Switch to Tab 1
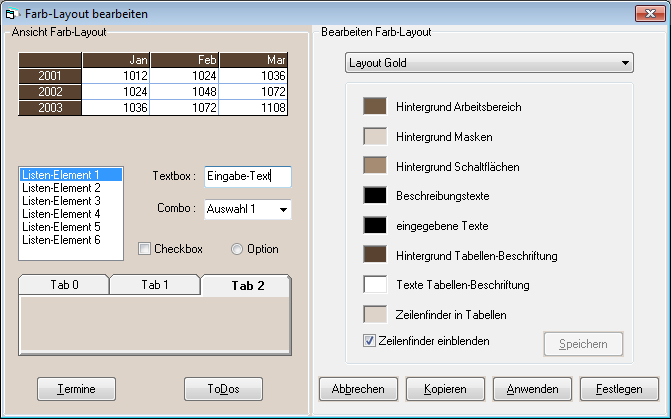671x419 pixels. click(x=155, y=285)
